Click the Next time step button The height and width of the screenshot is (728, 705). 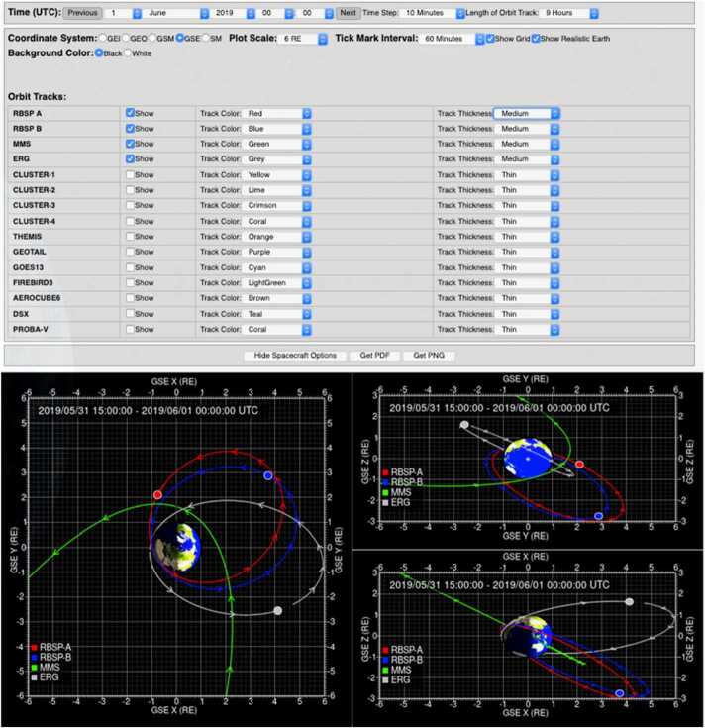pyautogui.click(x=349, y=13)
